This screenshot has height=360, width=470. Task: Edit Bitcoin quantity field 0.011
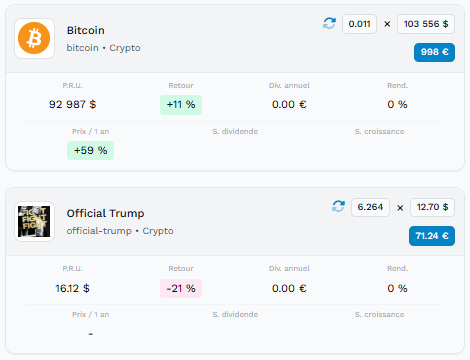[359, 24]
